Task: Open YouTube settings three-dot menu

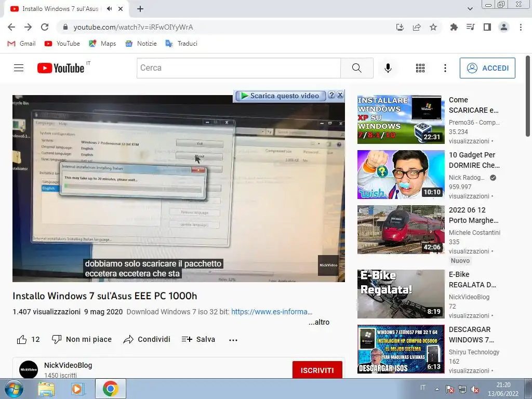Action: tap(445, 68)
